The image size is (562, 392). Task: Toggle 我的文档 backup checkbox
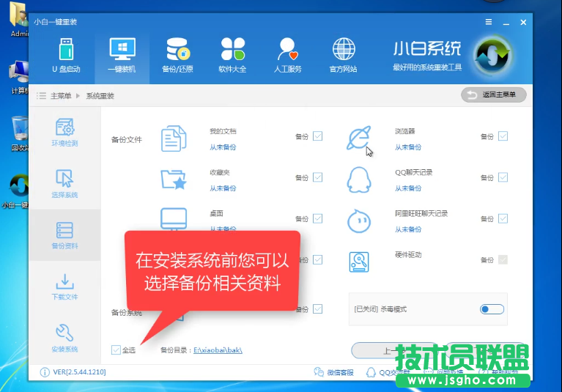(317, 136)
